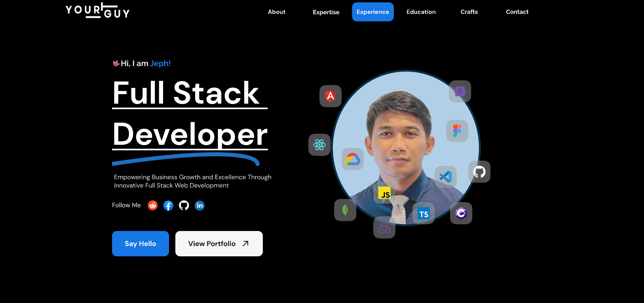Click the Visual Studio Code icon
644x303 pixels.
446,176
